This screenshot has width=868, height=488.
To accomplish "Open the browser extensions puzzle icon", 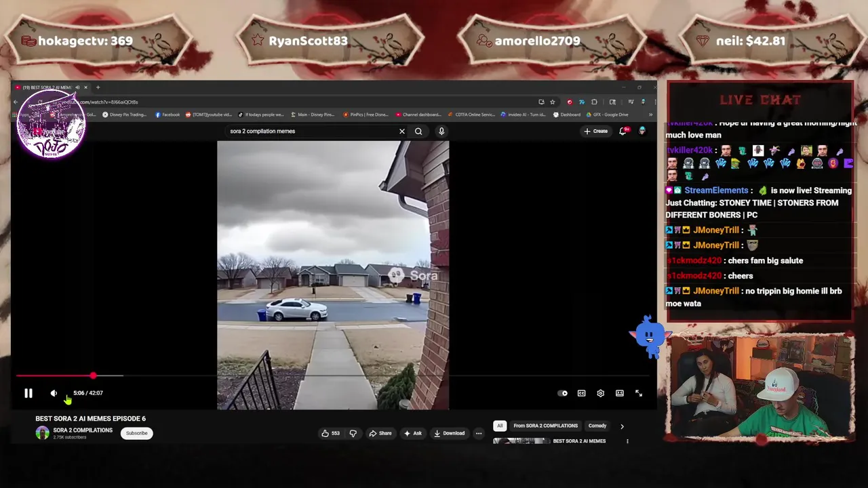I will (594, 102).
